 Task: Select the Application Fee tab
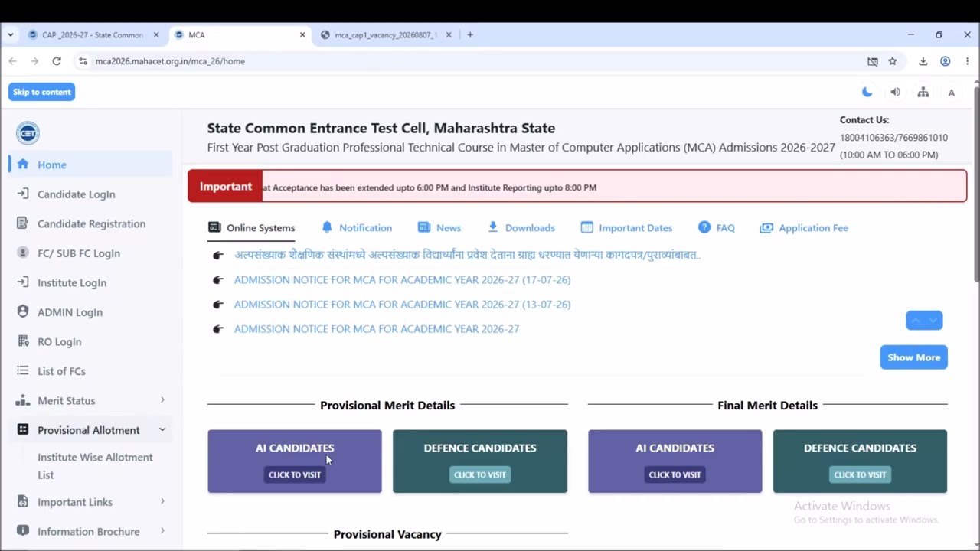(804, 228)
